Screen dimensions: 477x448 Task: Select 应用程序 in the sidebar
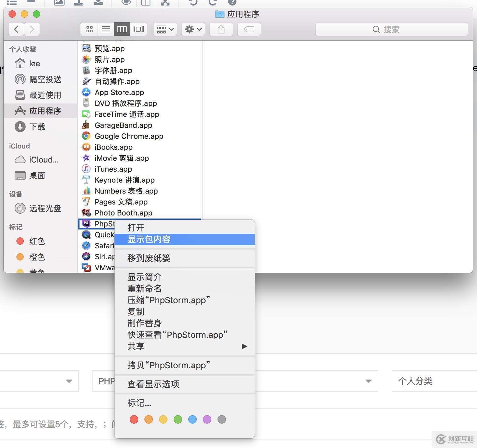click(x=40, y=111)
